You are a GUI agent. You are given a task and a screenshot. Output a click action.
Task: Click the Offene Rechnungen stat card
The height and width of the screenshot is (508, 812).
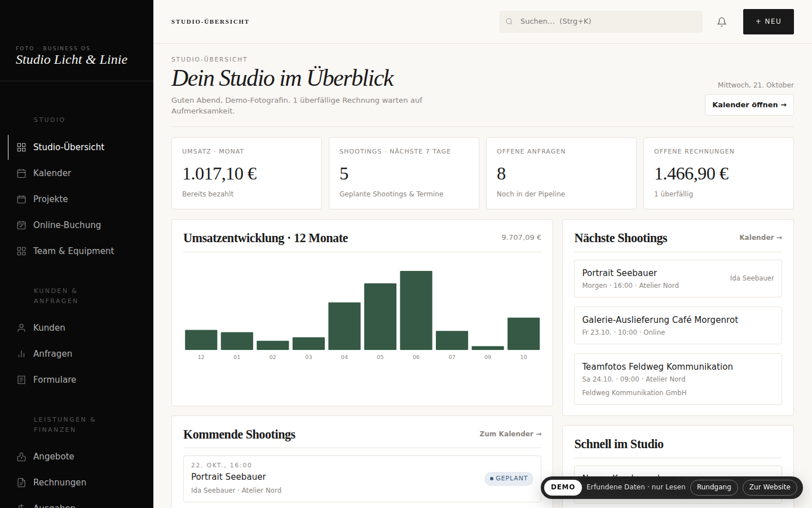click(718, 173)
